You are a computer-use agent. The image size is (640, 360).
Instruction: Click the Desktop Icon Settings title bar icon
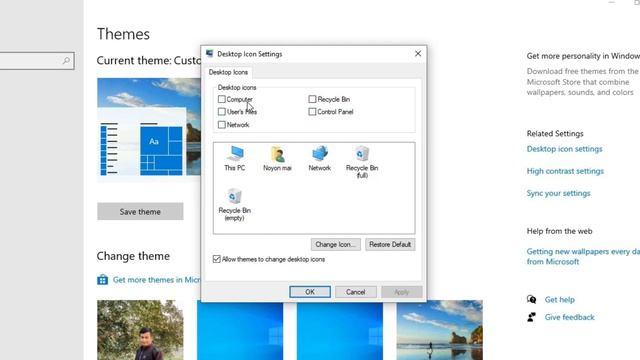(210, 53)
